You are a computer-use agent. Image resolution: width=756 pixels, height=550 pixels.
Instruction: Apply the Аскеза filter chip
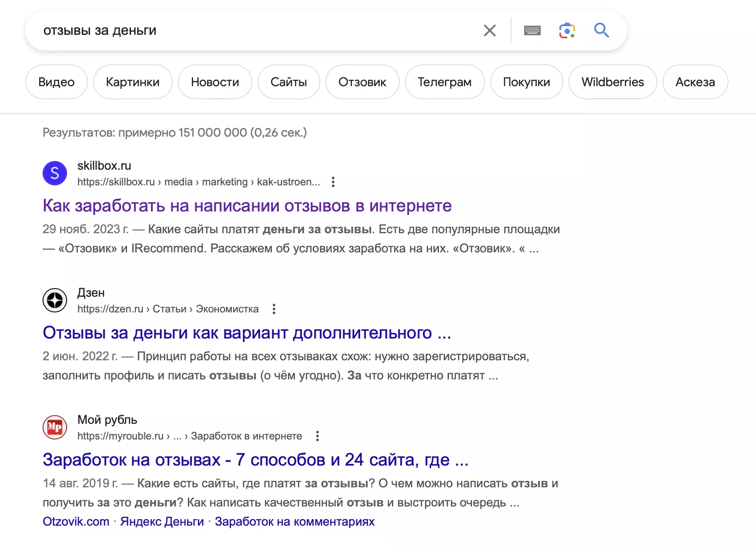[695, 82]
